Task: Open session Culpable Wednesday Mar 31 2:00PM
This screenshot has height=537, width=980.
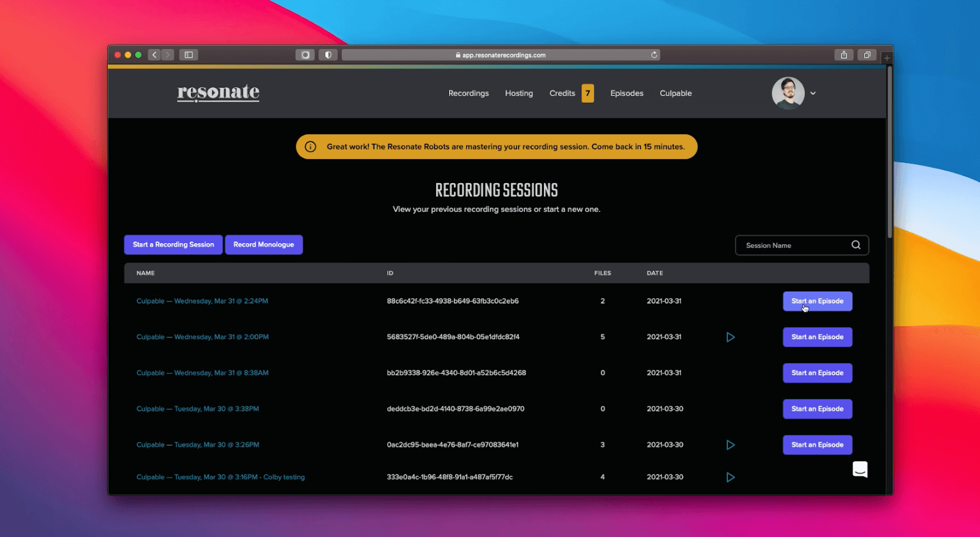Action: click(203, 337)
